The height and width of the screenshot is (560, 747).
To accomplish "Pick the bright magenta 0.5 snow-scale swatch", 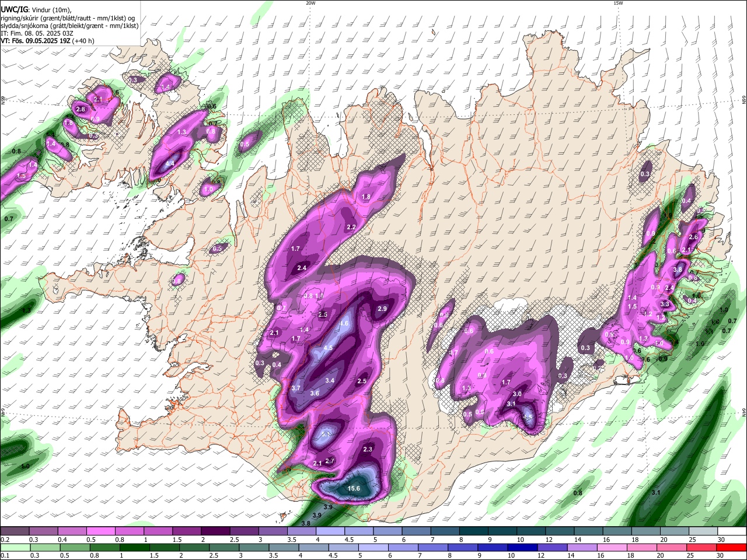I will pyautogui.click(x=100, y=531).
